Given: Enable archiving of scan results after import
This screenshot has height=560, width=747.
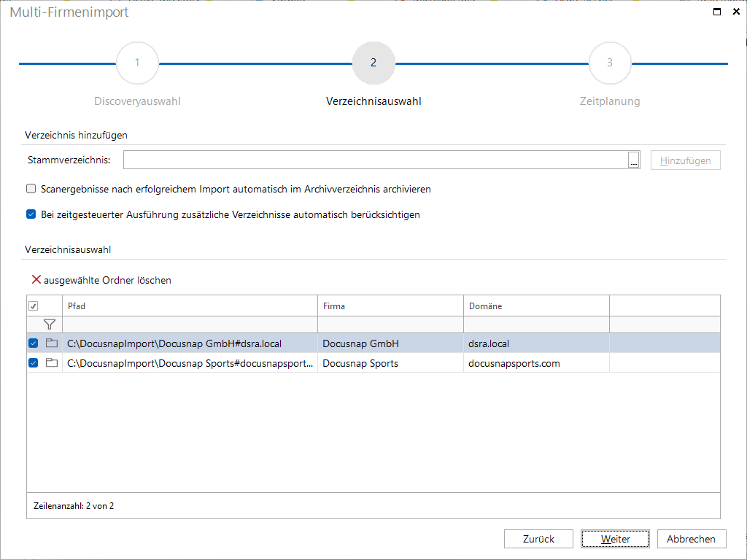Looking at the screenshot, I should point(31,189).
